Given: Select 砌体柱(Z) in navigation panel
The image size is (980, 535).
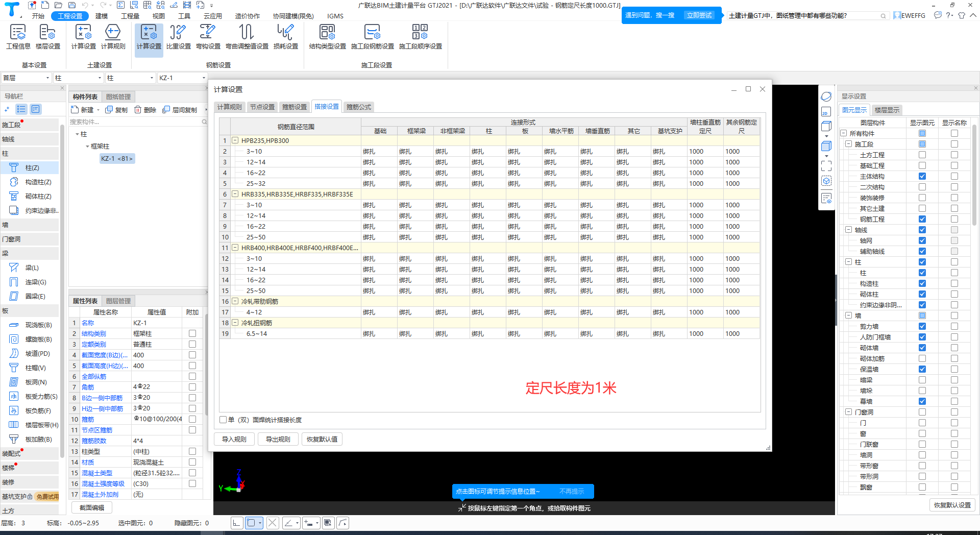Looking at the screenshot, I should point(31,196).
